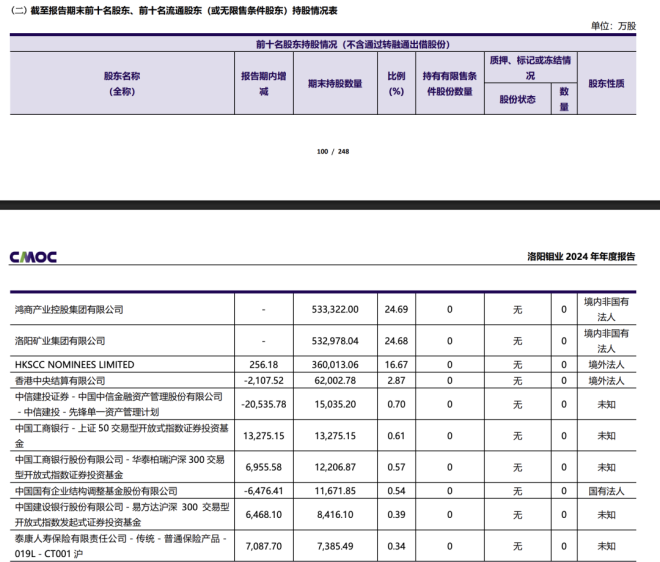Select shareholder 洛阳矿业集团有限公司
Image resolution: width=660 pixels, height=562 pixels.
click(x=60, y=341)
